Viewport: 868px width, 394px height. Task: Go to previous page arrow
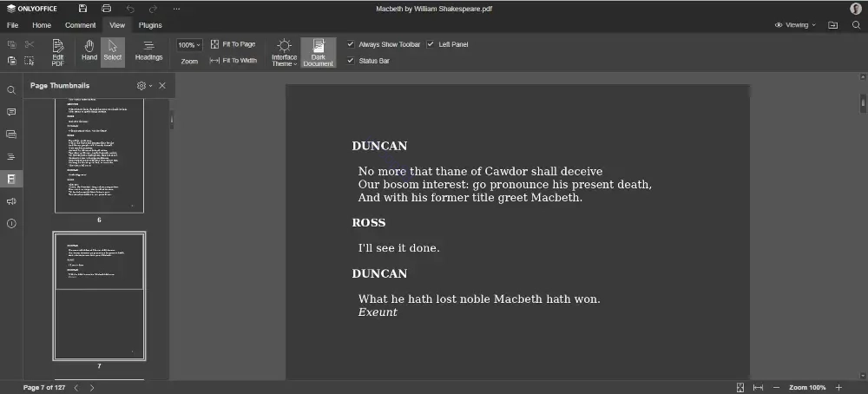pos(76,388)
